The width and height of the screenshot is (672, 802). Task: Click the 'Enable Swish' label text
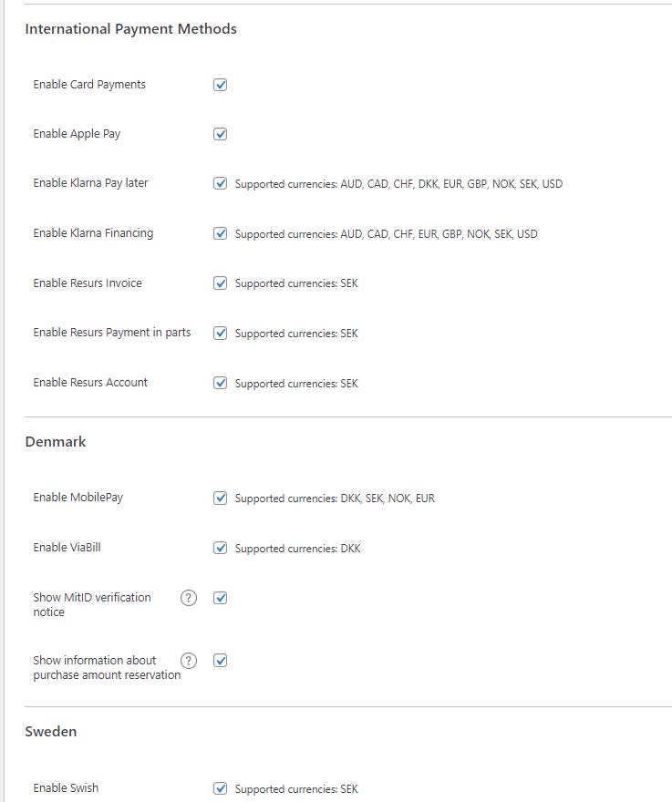click(x=66, y=788)
